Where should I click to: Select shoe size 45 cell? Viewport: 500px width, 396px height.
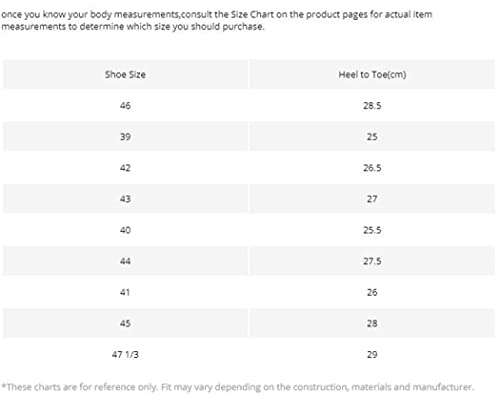(125, 323)
